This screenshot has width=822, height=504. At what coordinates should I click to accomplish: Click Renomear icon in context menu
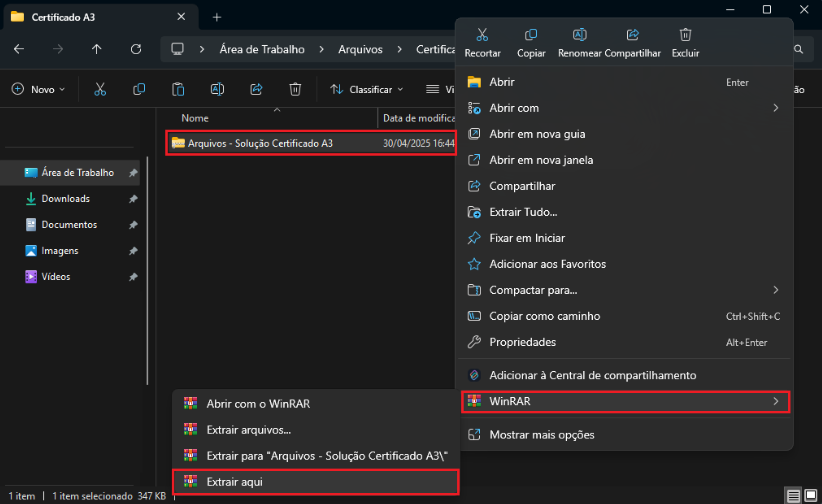coord(580,35)
